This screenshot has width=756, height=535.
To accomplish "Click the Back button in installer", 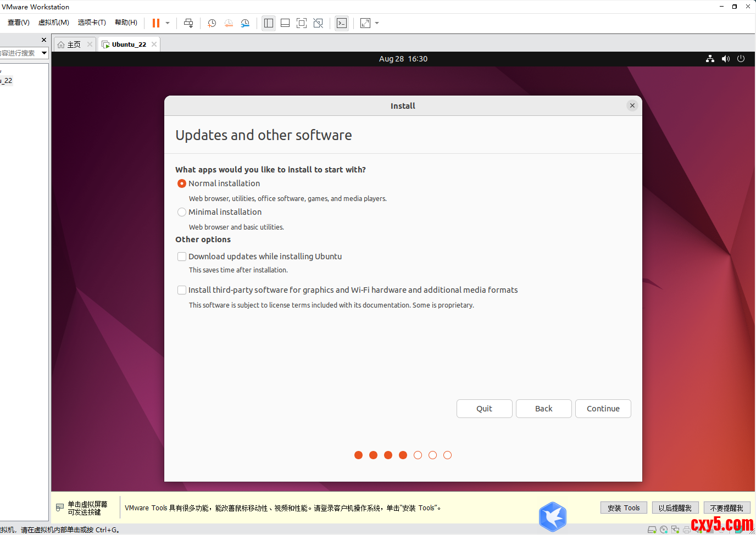I will tap(543, 409).
